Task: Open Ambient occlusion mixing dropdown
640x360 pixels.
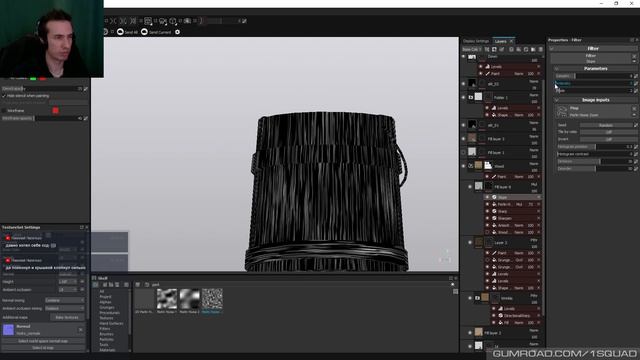Action: point(64,309)
